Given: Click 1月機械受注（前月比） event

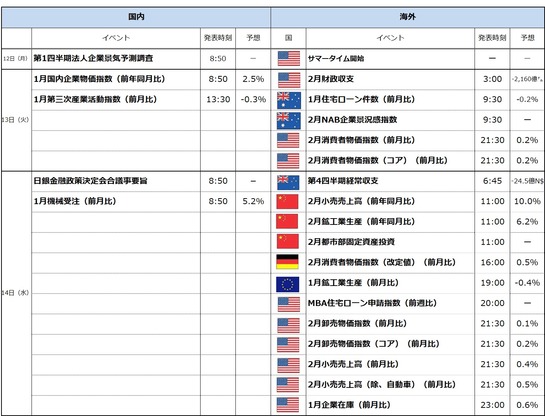Looking at the screenshot, I should 75,201.
